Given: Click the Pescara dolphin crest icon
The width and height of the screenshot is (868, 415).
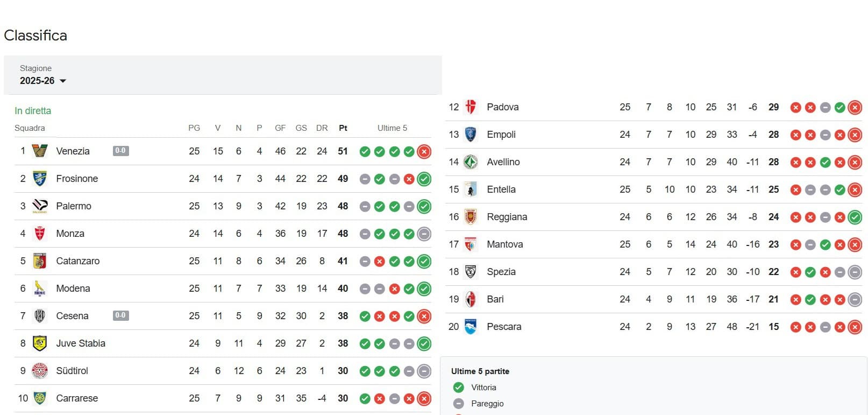Looking at the screenshot, I should coord(471,327).
